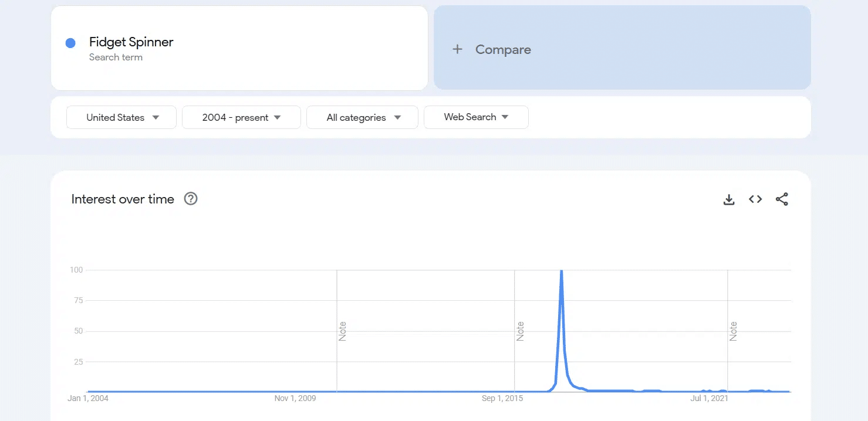Download the Interest over time data

[729, 199]
